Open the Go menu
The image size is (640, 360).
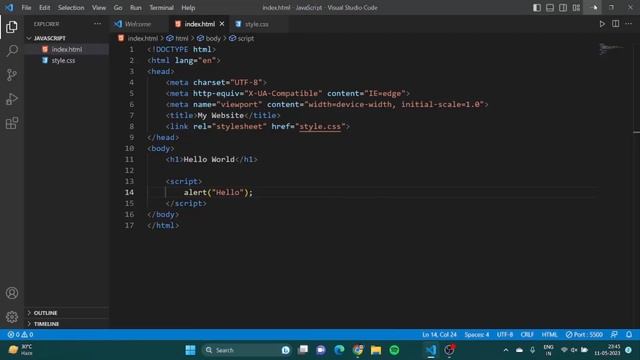coord(118,8)
